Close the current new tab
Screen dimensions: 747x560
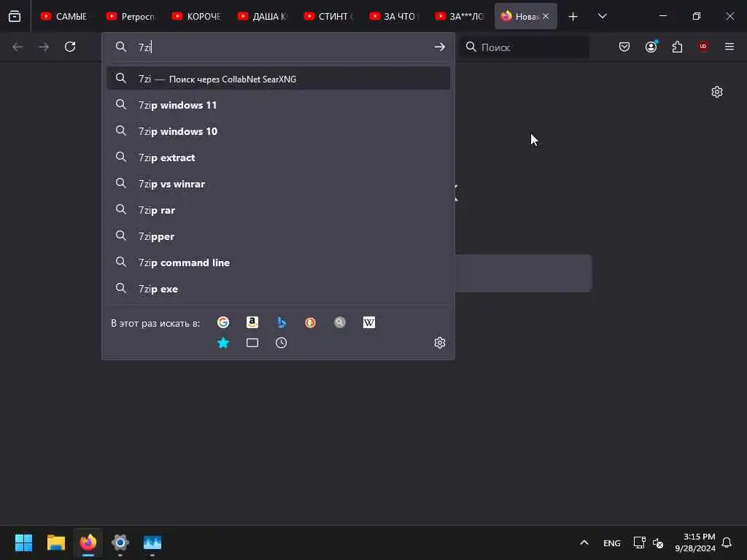546,16
